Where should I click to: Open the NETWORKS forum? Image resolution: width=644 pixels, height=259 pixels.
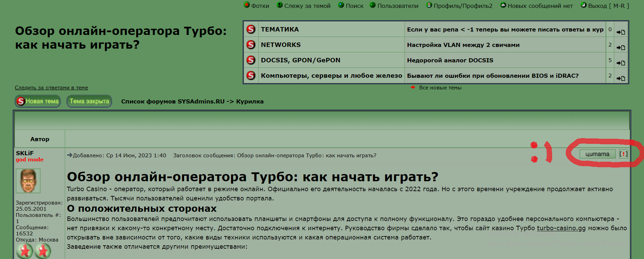[x=281, y=45]
